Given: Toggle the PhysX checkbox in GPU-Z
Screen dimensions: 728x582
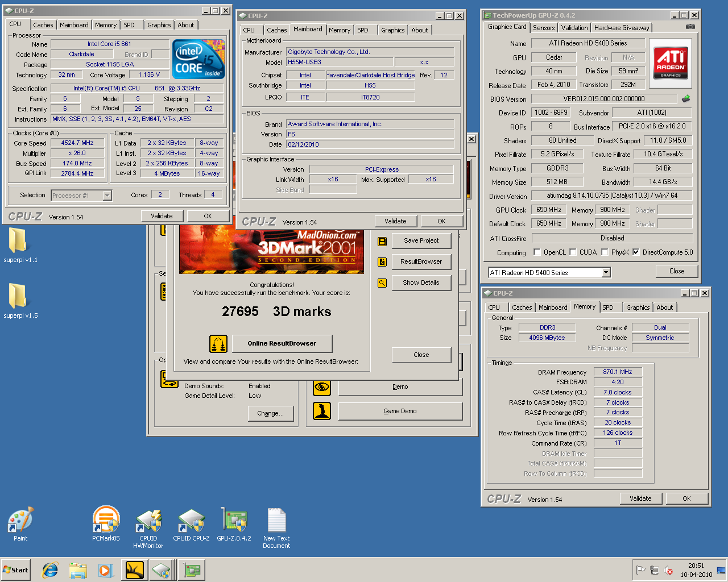Looking at the screenshot, I should [x=605, y=252].
